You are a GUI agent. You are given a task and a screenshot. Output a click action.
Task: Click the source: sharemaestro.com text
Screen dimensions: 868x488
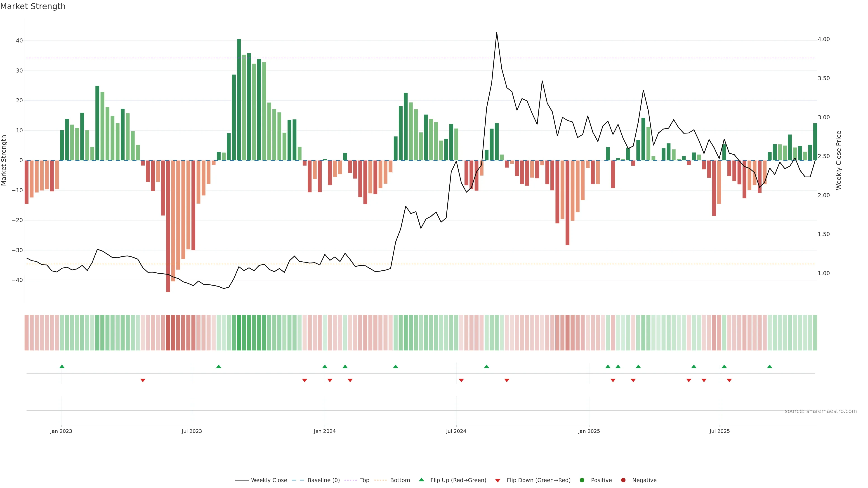821,411
